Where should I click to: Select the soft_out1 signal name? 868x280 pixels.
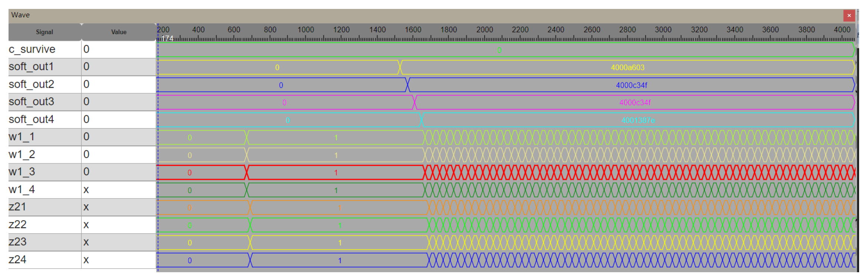click(32, 66)
